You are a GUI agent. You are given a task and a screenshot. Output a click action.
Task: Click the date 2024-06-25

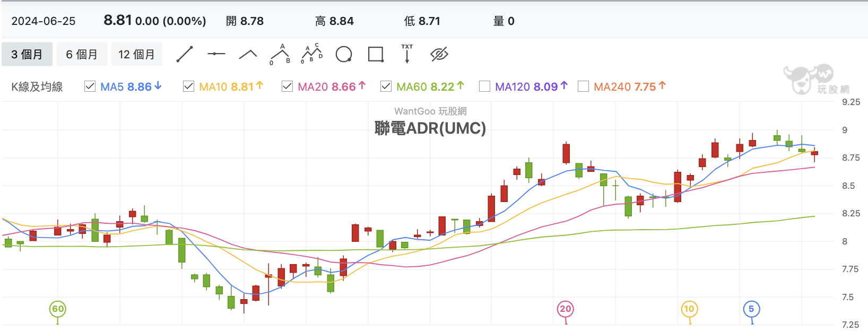pyautogui.click(x=44, y=21)
